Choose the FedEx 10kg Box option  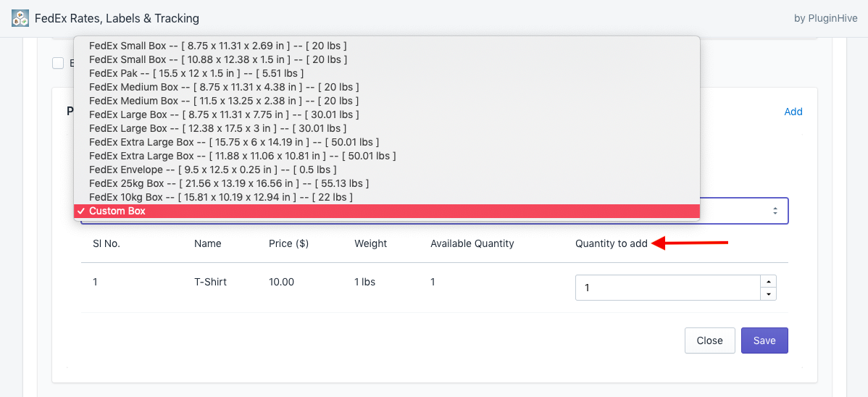[x=387, y=197]
